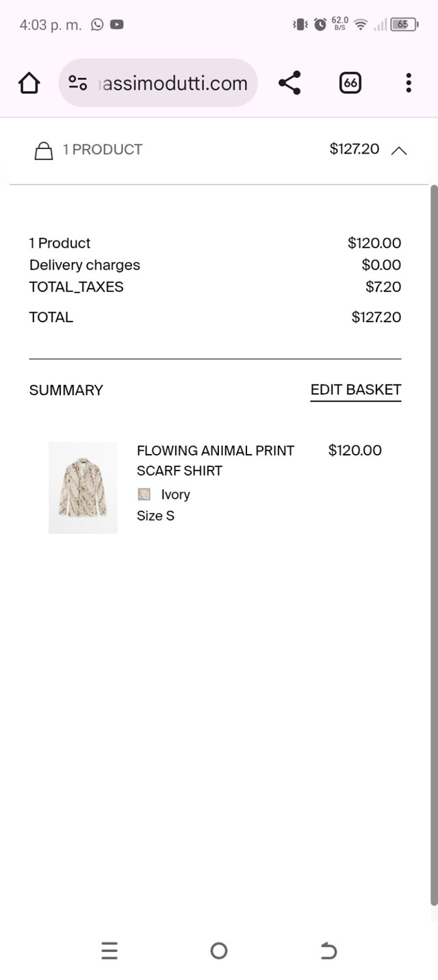
Task: Tap the Flowing Animal Print Scarf Shirt title
Action: 215,460
